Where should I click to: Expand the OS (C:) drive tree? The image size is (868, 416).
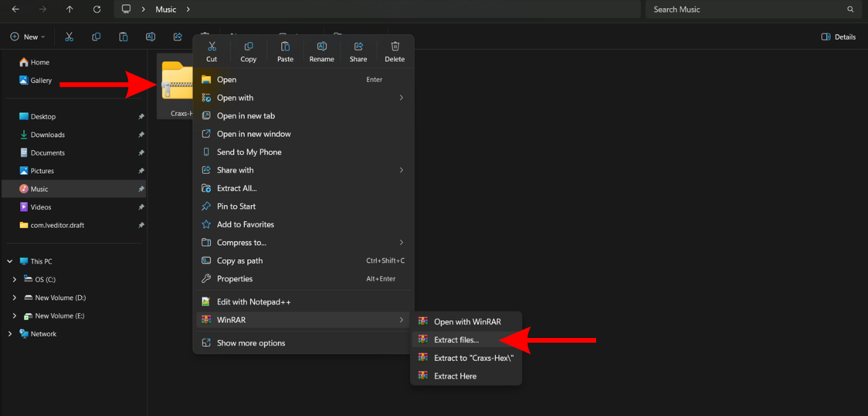tap(15, 280)
